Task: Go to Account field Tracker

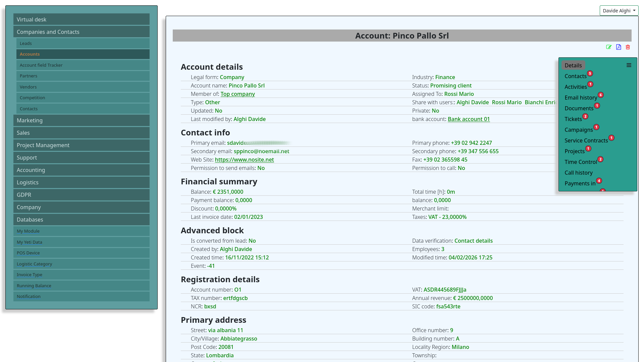Action: 41,65
